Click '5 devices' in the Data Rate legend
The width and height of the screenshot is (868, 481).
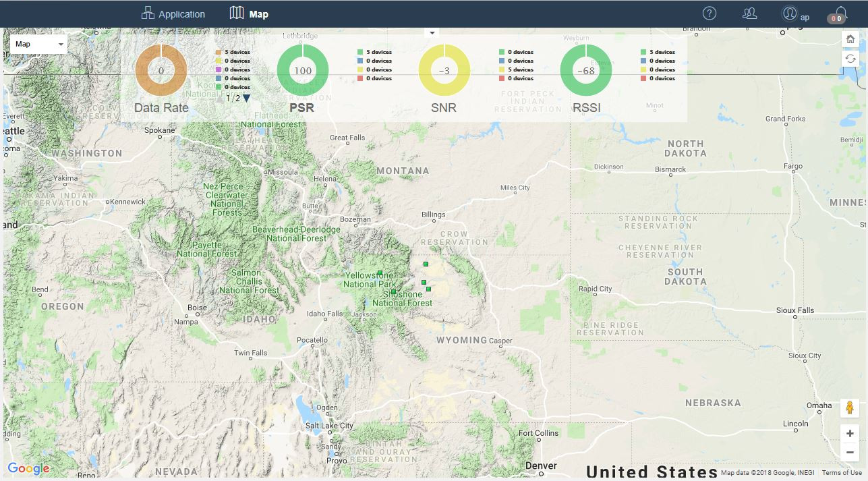coord(237,52)
